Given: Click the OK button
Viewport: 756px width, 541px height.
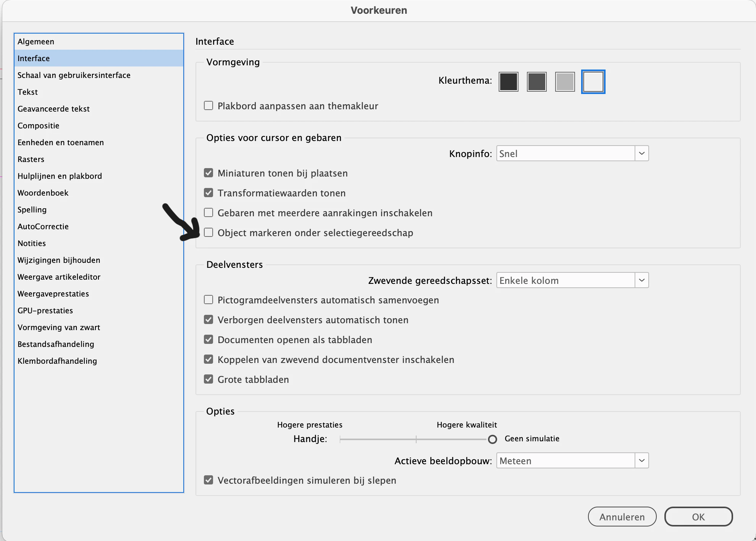Looking at the screenshot, I should point(698,517).
